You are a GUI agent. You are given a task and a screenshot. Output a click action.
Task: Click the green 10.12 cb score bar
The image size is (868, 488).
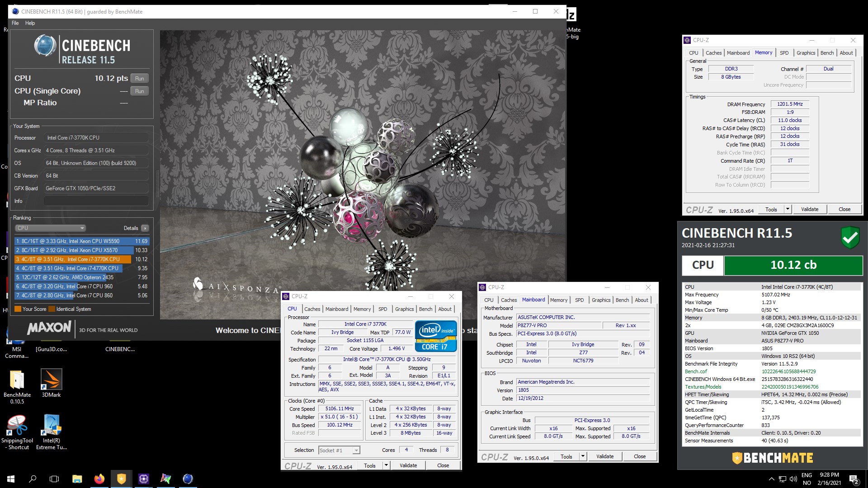(x=793, y=265)
